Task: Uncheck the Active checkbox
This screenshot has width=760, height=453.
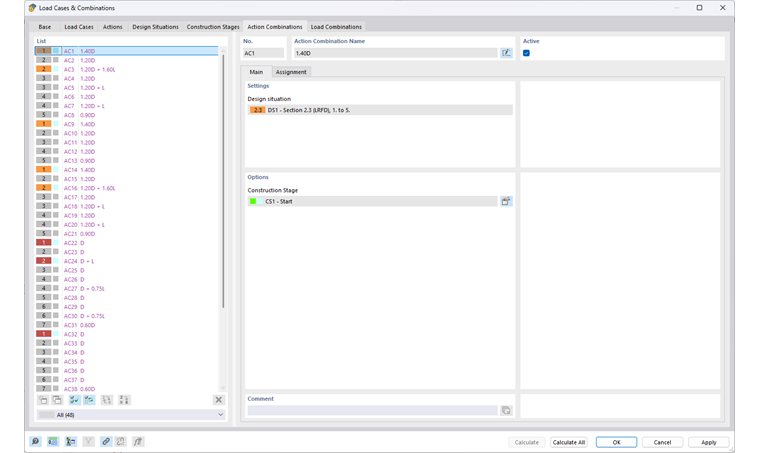Action: tap(526, 53)
